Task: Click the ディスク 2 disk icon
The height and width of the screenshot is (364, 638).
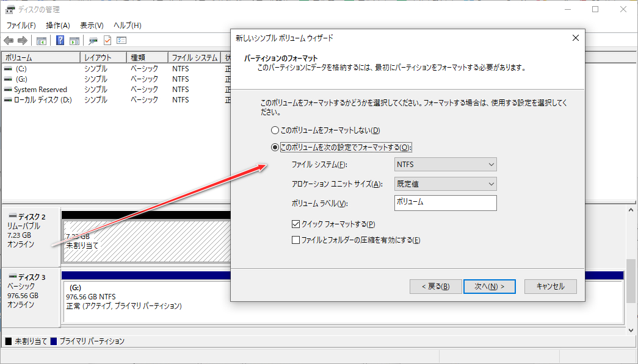Action: tap(13, 216)
